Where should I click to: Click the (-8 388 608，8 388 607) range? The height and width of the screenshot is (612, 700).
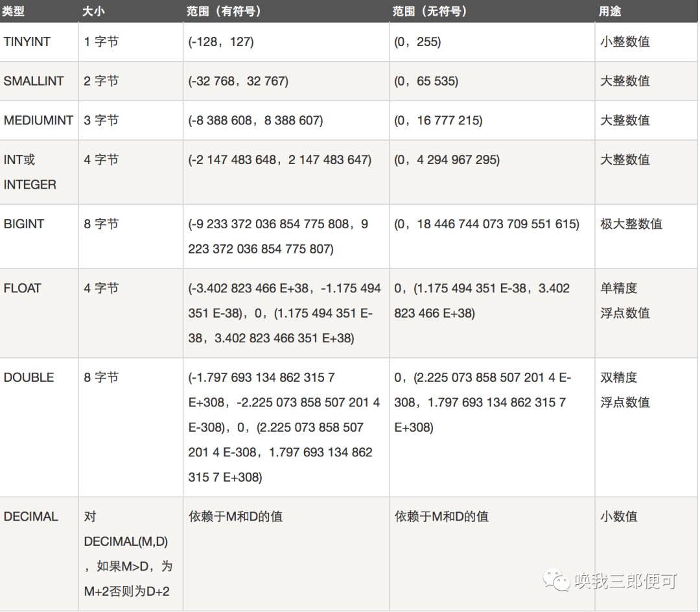255,120
